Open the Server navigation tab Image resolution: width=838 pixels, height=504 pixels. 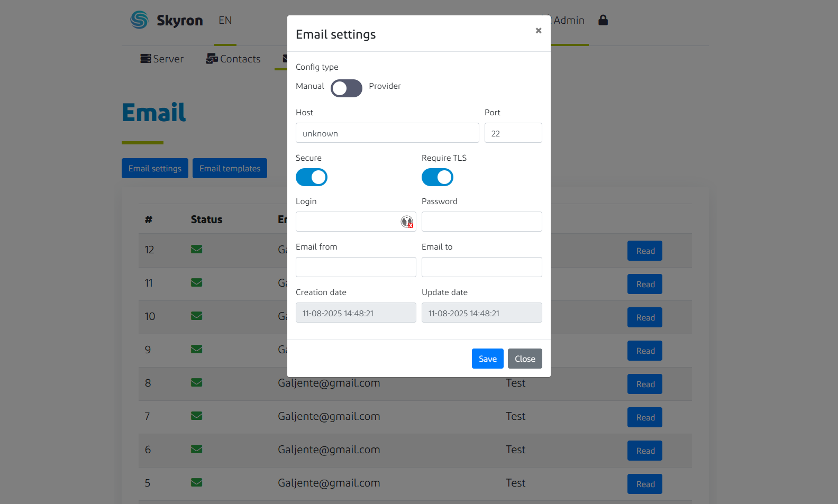click(x=162, y=59)
